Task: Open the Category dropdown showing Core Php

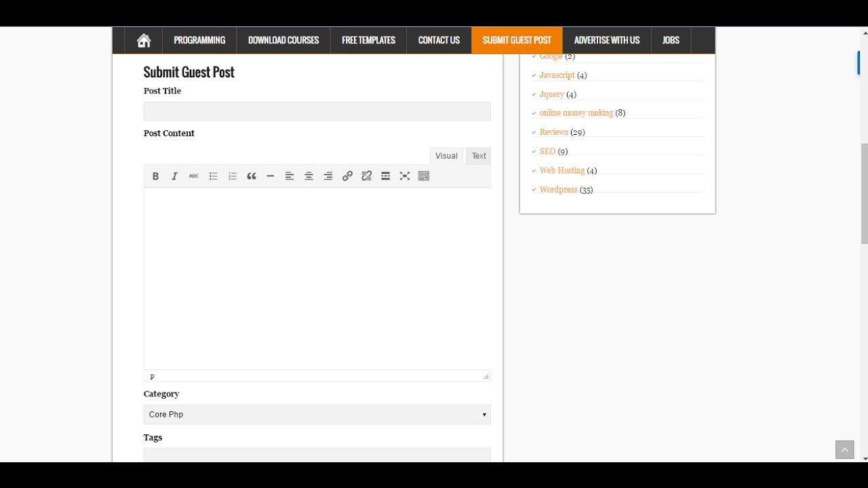Action: (x=317, y=415)
